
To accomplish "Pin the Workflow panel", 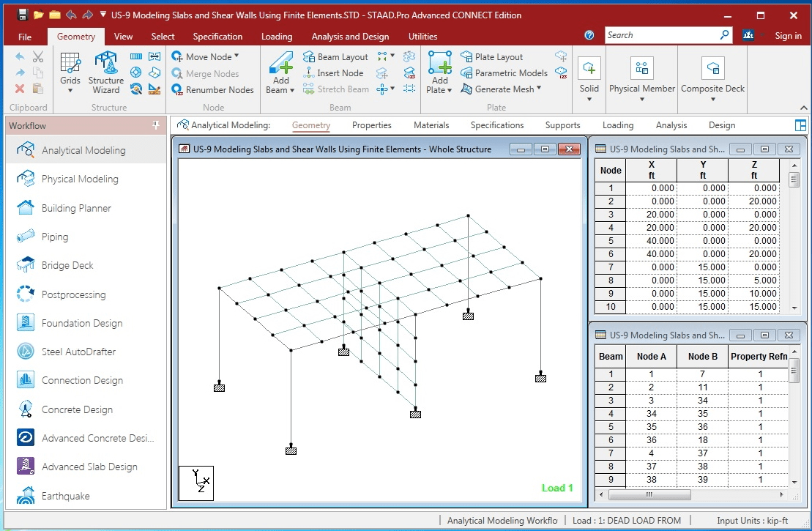I will (x=155, y=125).
